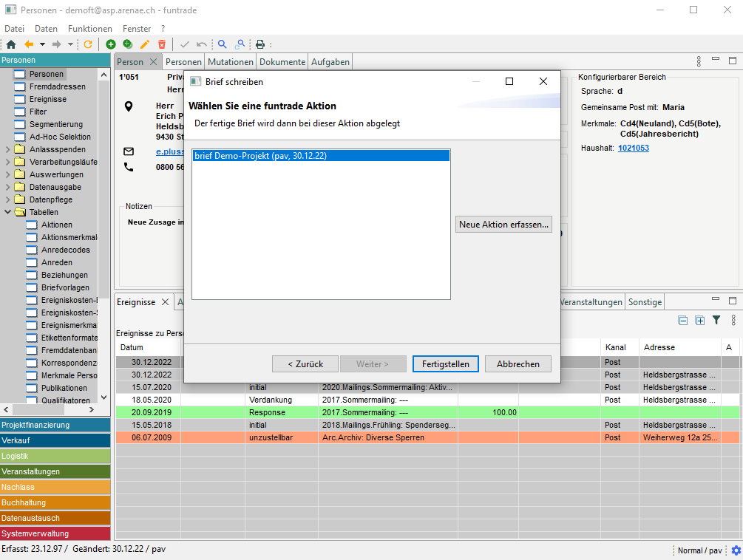Click the orange pencil edit icon
Screen dimensions: 743x560
[x=145, y=44]
